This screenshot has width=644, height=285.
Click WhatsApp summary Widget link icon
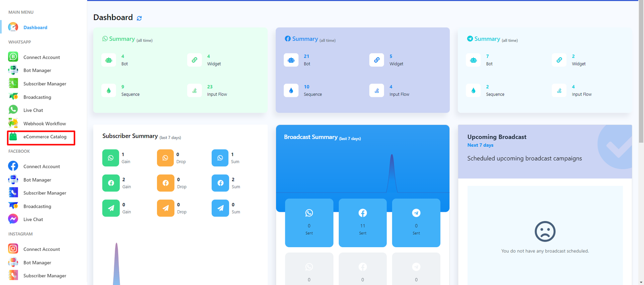click(x=194, y=60)
